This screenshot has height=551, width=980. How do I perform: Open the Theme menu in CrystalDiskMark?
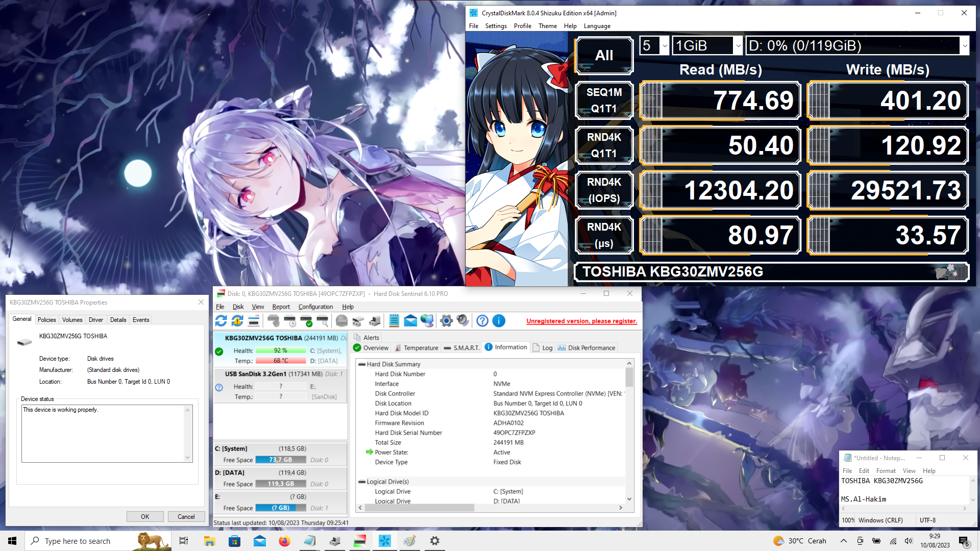[x=548, y=26]
